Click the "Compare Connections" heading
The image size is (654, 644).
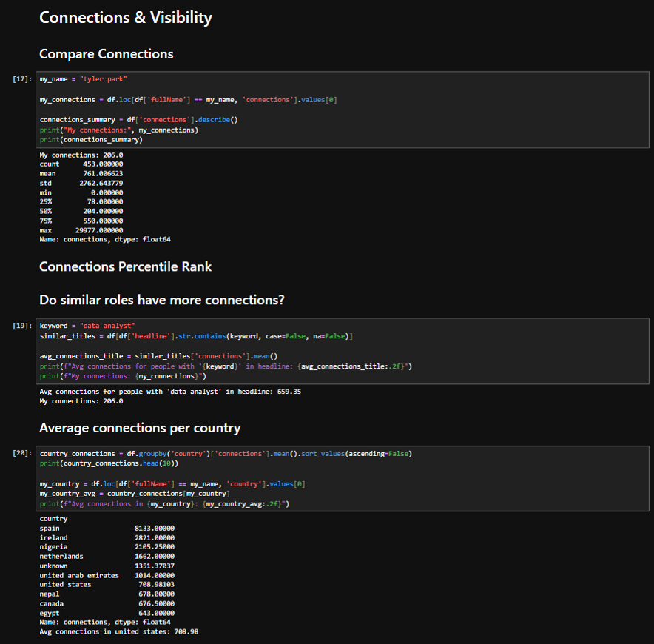[106, 53]
